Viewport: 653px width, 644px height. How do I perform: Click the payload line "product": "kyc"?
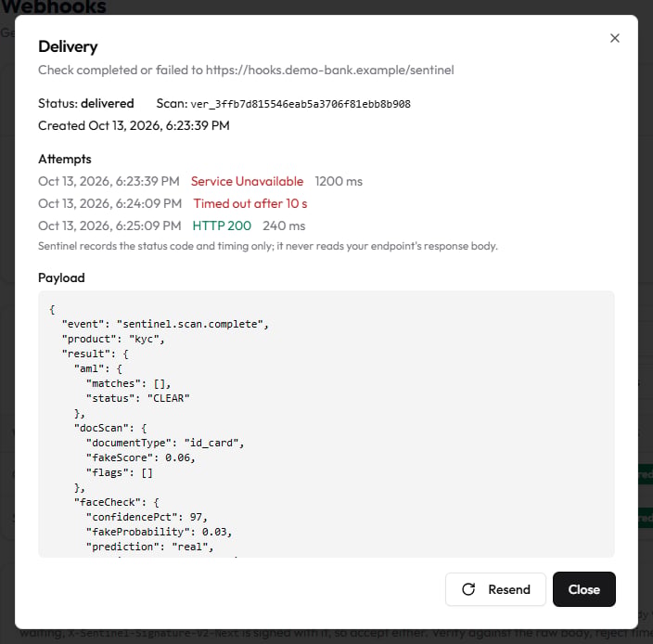(113, 339)
